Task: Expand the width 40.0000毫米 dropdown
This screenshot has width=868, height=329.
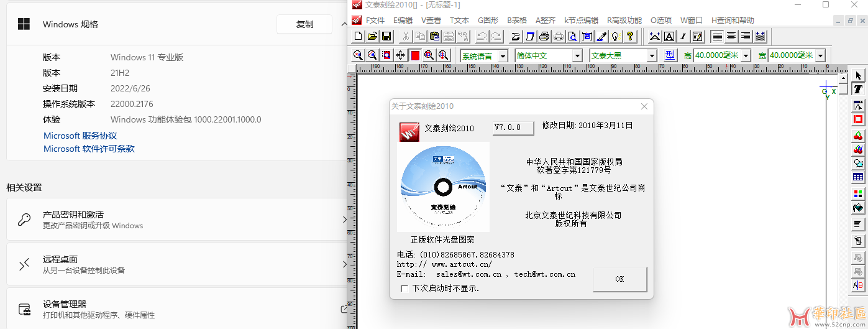Action: [820, 55]
